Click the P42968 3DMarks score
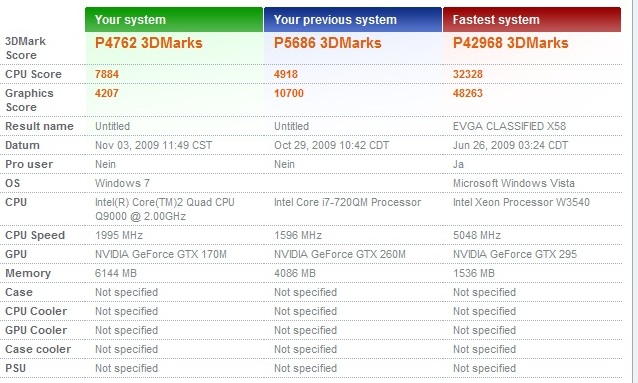Image resolution: width=638 pixels, height=383 pixels. tap(510, 43)
